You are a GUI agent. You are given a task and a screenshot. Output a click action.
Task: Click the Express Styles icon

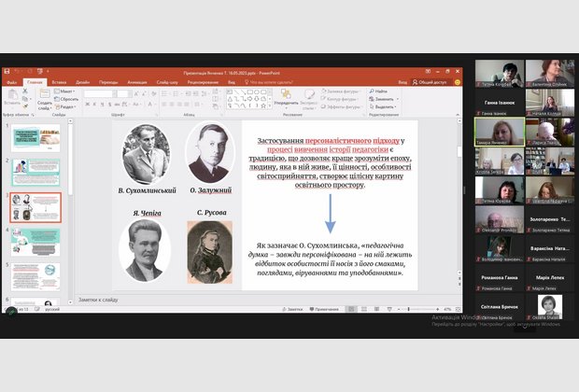[310, 97]
